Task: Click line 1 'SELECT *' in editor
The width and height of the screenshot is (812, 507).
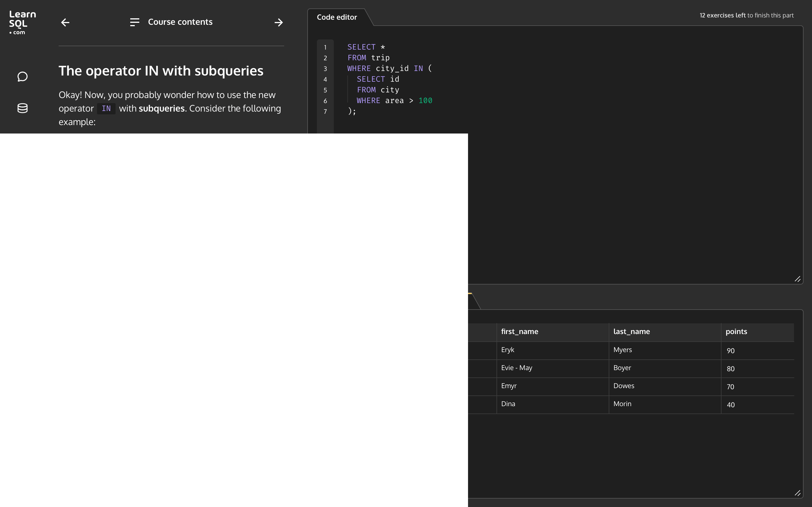Action: tap(366, 47)
